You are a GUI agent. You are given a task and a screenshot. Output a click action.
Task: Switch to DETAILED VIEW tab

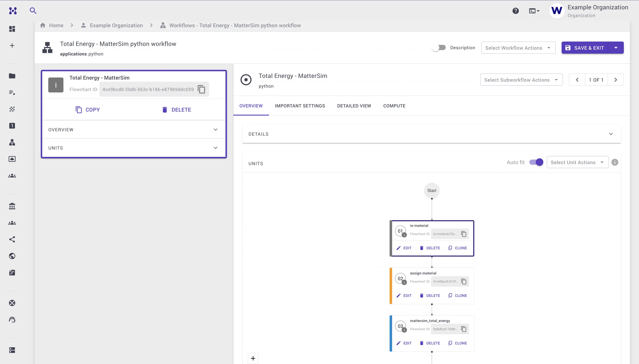pyautogui.click(x=354, y=106)
